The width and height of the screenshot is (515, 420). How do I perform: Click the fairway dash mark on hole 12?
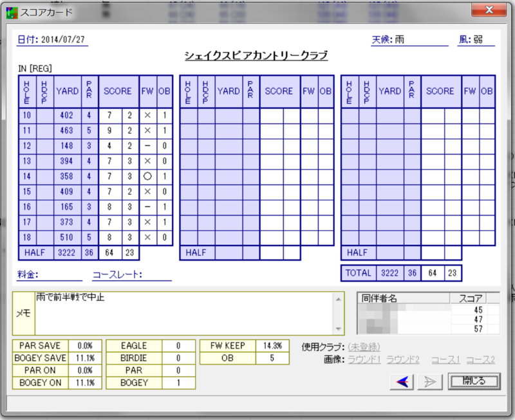point(147,146)
